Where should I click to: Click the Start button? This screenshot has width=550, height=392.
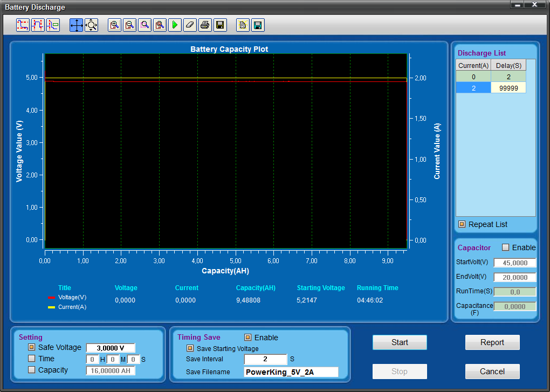[x=400, y=342]
